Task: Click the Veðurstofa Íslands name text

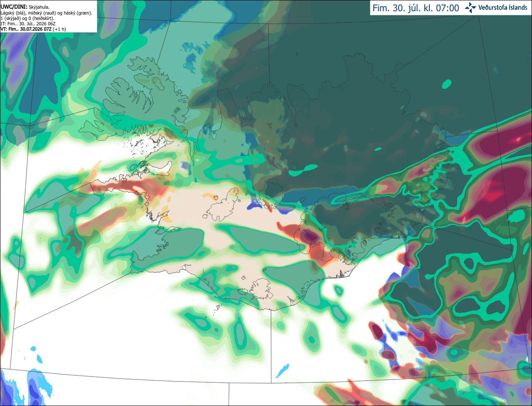Action: tap(503, 8)
